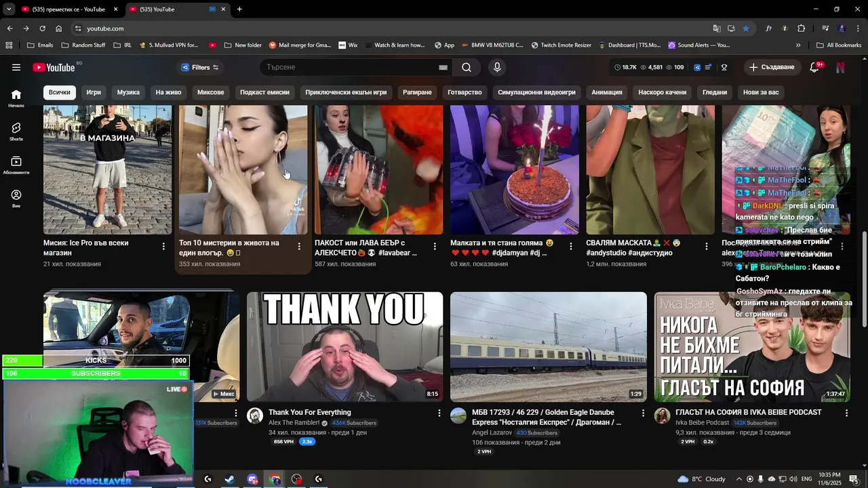Show hidden system tray icons

point(739,479)
